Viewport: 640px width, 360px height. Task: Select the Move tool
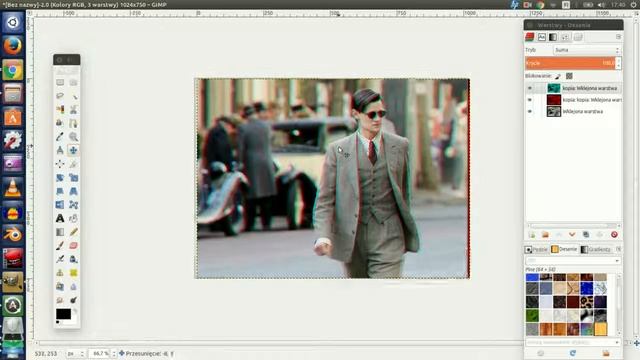pyautogui.click(x=73, y=150)
